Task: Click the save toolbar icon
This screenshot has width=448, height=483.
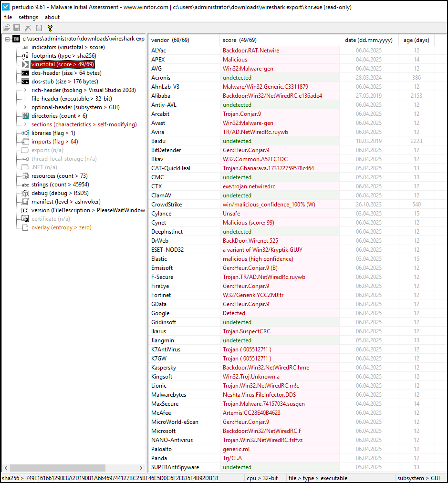Action: 17,28
